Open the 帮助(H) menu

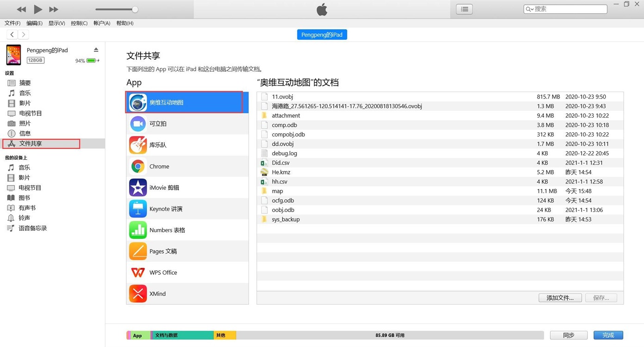125,23
